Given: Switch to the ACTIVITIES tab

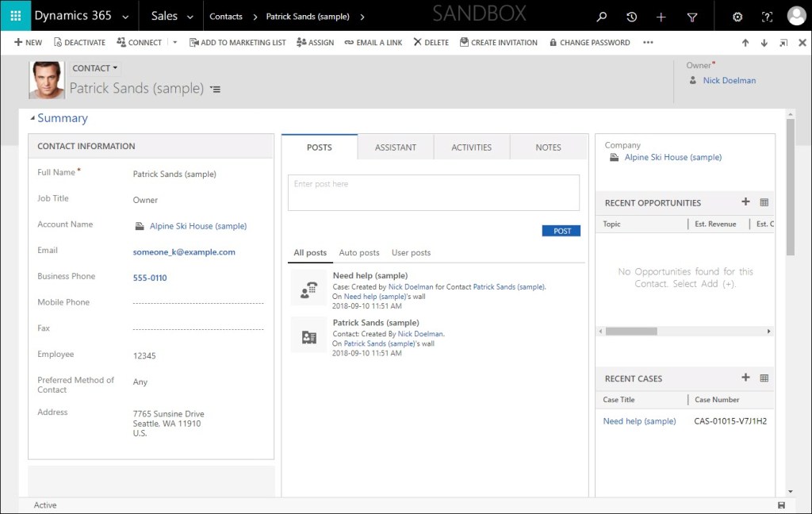Looking at the screenshot, I should pyautogui.click(x=472, y=147).
